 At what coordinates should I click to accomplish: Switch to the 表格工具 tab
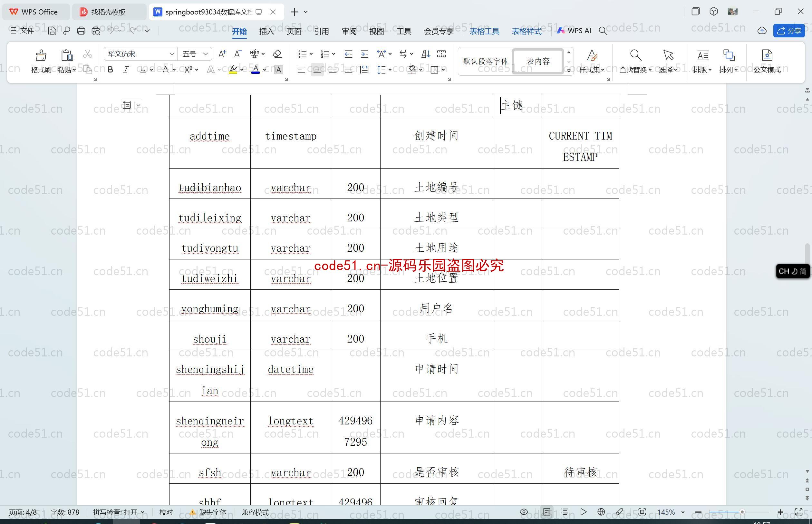click(484, 31)
